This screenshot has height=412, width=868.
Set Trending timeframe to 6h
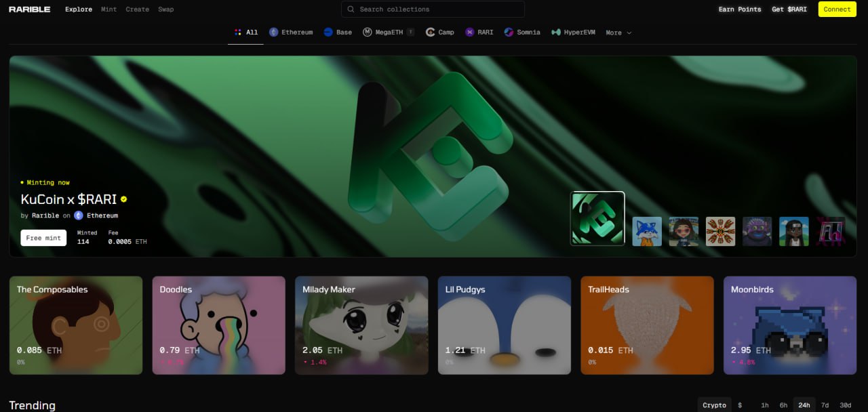(784, 405)
